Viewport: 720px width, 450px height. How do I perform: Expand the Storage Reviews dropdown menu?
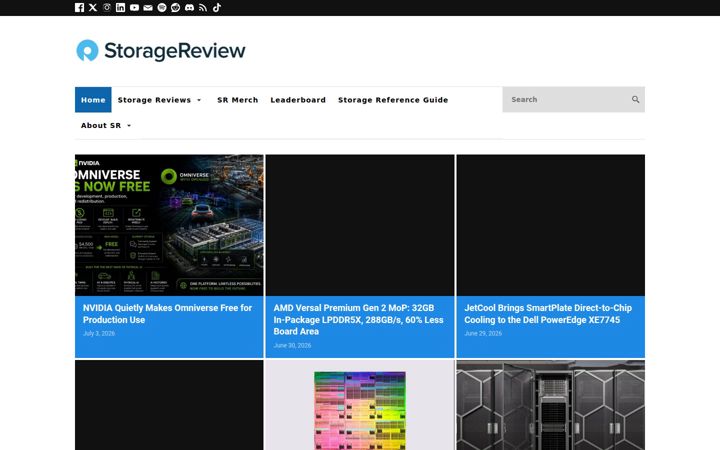coord(159,100)
